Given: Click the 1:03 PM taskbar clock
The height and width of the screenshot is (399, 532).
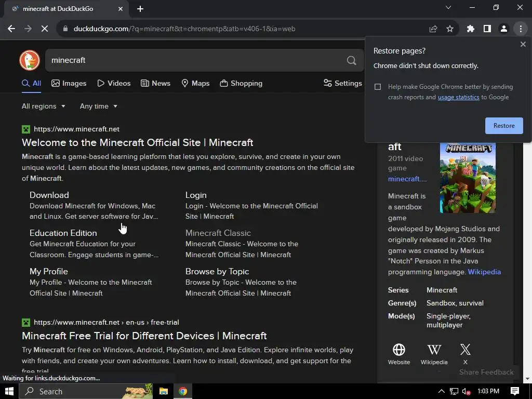Looking at the screenshot, I should tap(488, 392).
